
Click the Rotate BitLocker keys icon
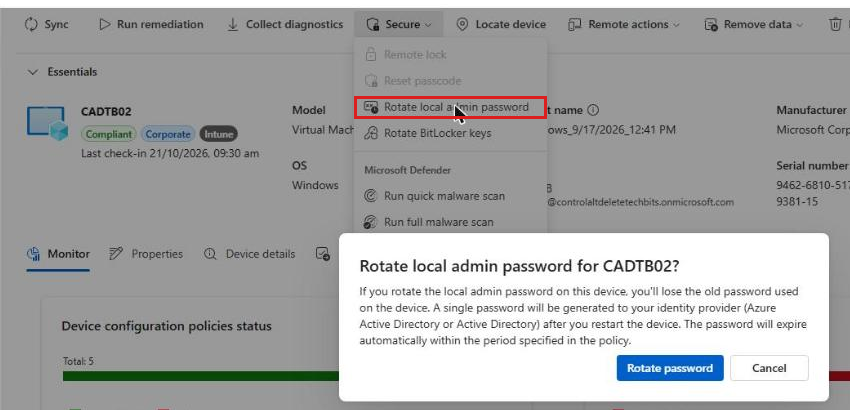click(371, 133)
